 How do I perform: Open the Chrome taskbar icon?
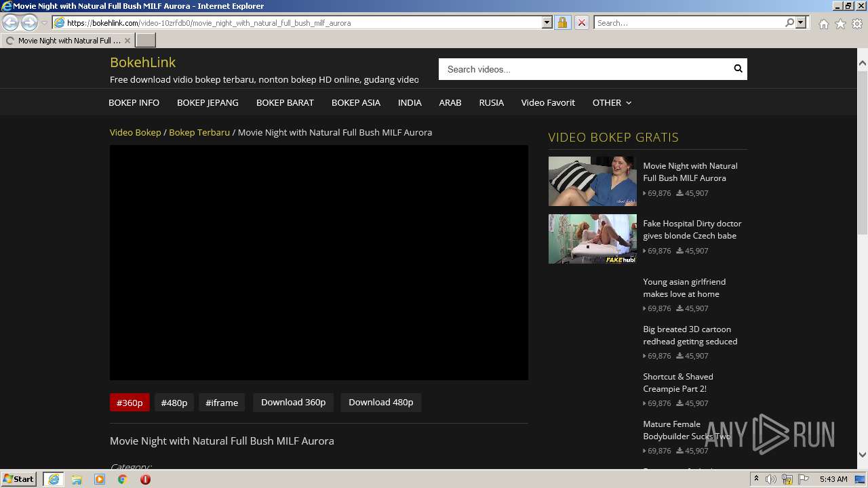pyautogui.click(x=122, y=479)
